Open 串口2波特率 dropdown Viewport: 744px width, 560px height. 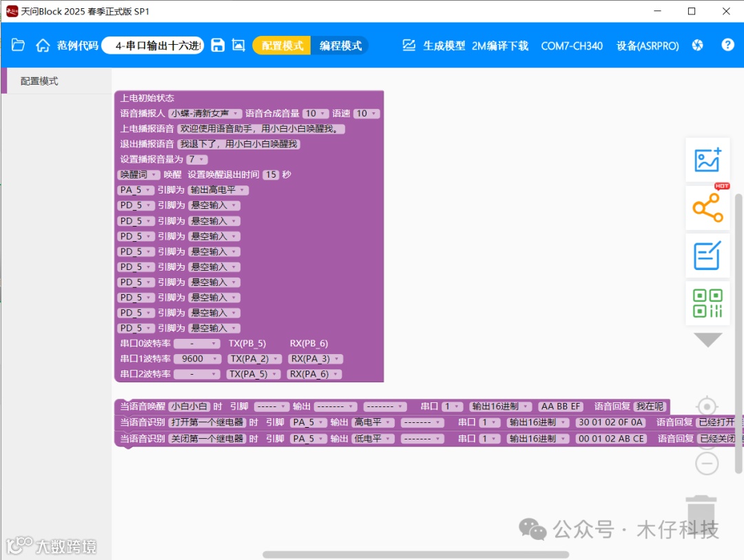tap(197, 374)
